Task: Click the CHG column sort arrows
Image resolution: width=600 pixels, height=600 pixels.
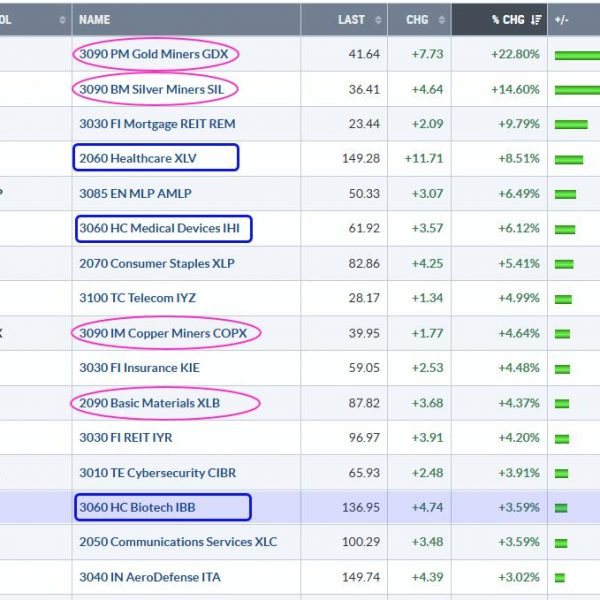Action: [x=442, y=20]
